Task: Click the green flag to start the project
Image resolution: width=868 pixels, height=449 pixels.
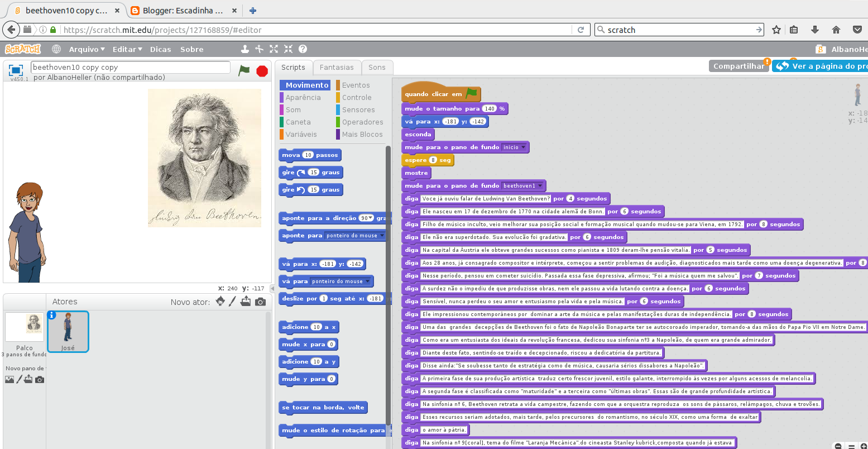Action: pos(244,70)
